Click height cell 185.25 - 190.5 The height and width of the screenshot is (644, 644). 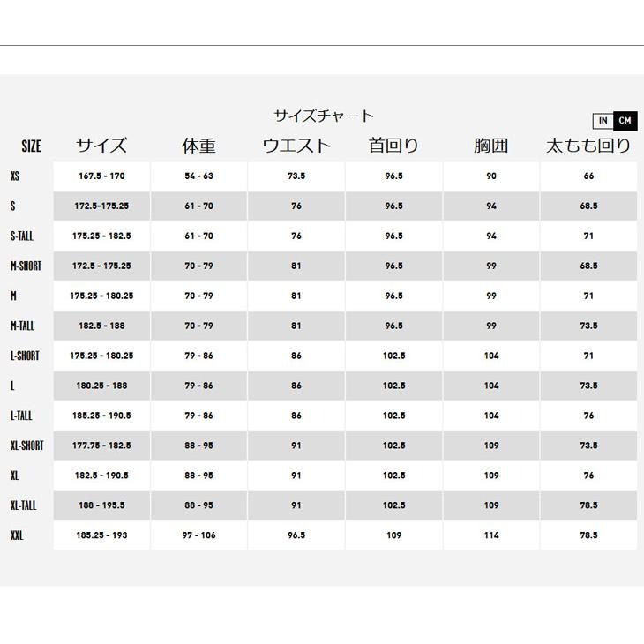pos(101,416)
